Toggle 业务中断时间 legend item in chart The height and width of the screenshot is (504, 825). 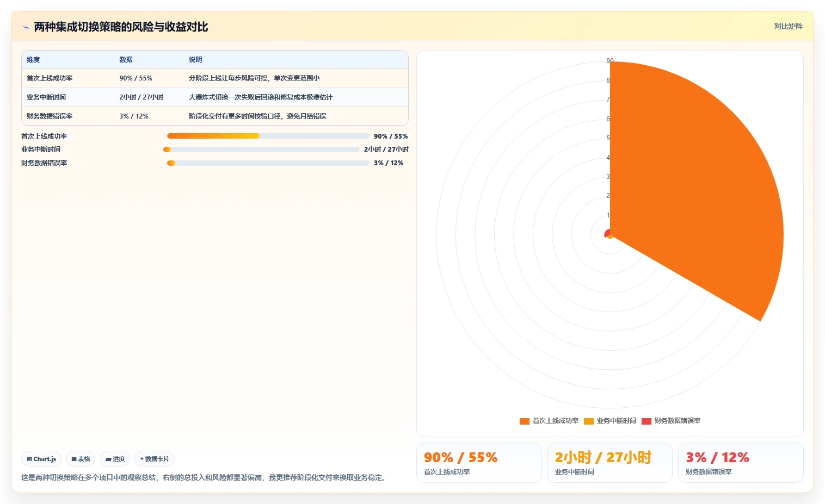[x=610, y=421]
